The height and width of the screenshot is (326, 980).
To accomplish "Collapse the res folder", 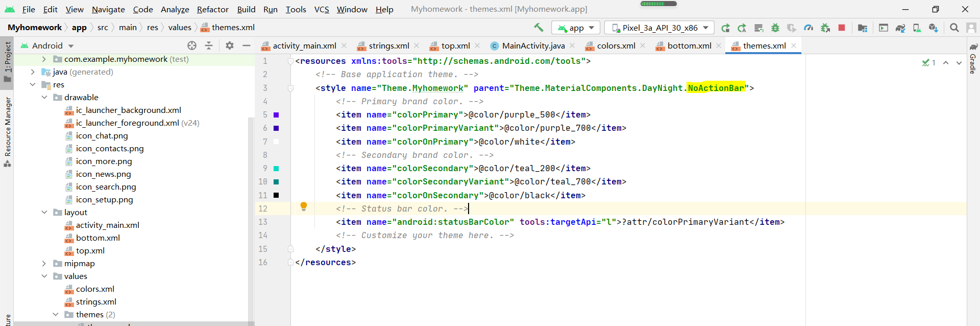I will 33,85.
